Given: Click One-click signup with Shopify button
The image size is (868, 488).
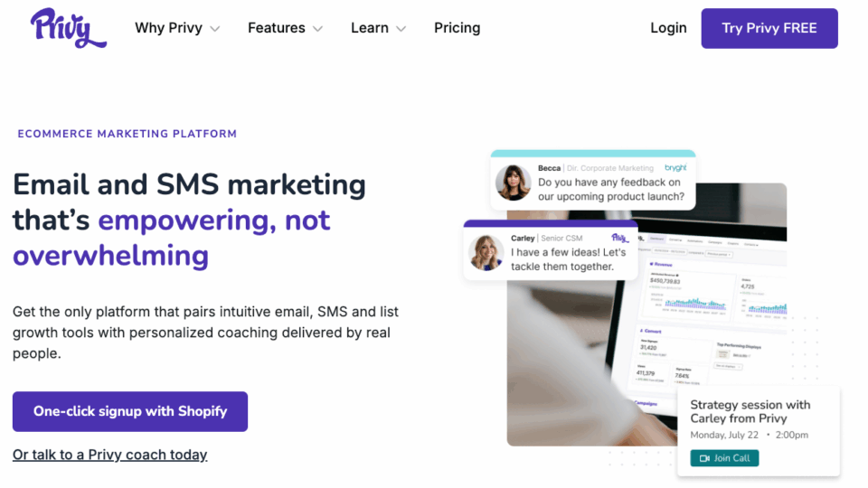Looking at the screenshot, I should click(x=130, y=412).
